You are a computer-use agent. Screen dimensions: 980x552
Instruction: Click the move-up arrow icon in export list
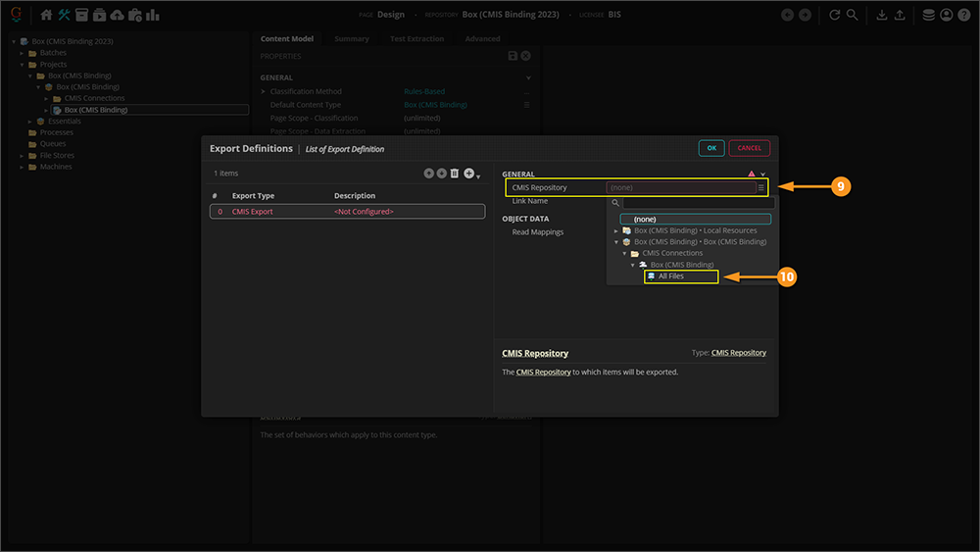point(428,174)
